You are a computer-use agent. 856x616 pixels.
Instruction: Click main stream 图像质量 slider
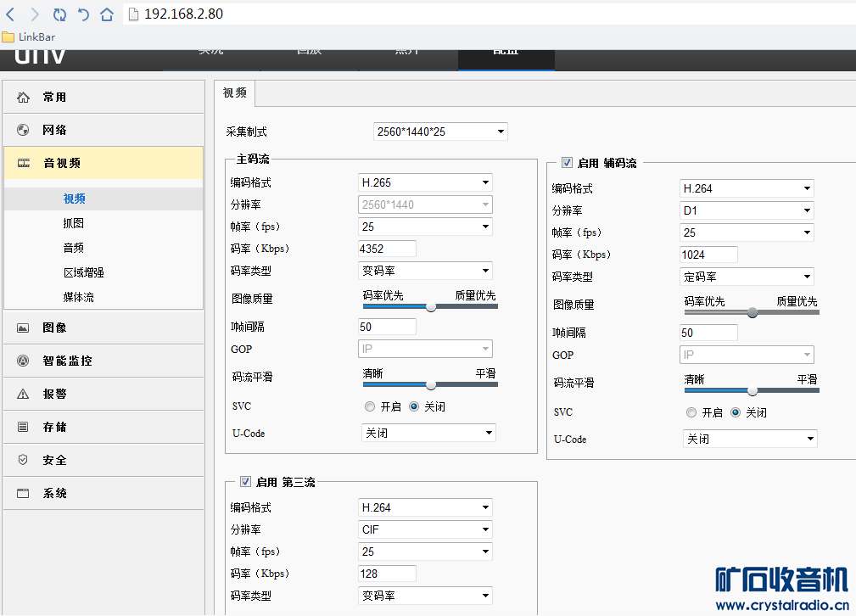[430, 307]
